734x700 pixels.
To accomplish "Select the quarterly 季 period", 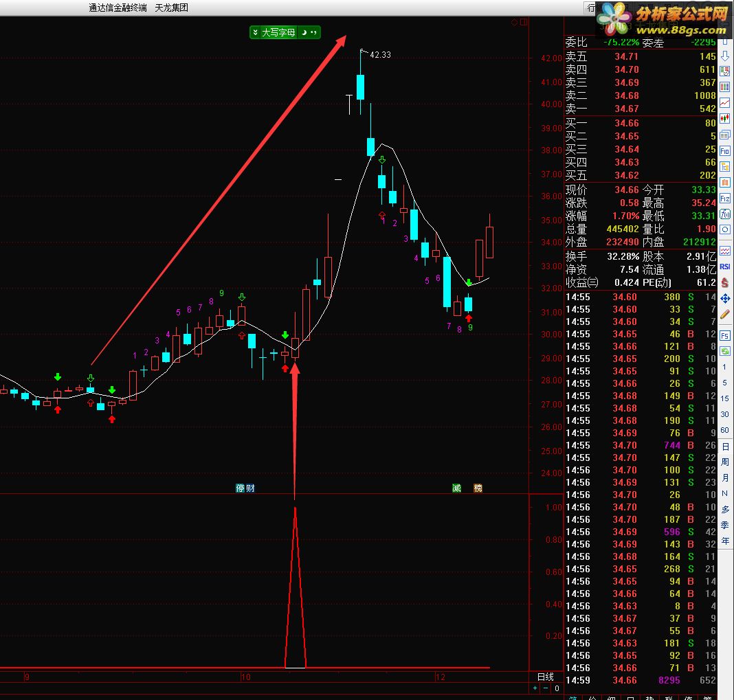I will click(x=724, y=525).
